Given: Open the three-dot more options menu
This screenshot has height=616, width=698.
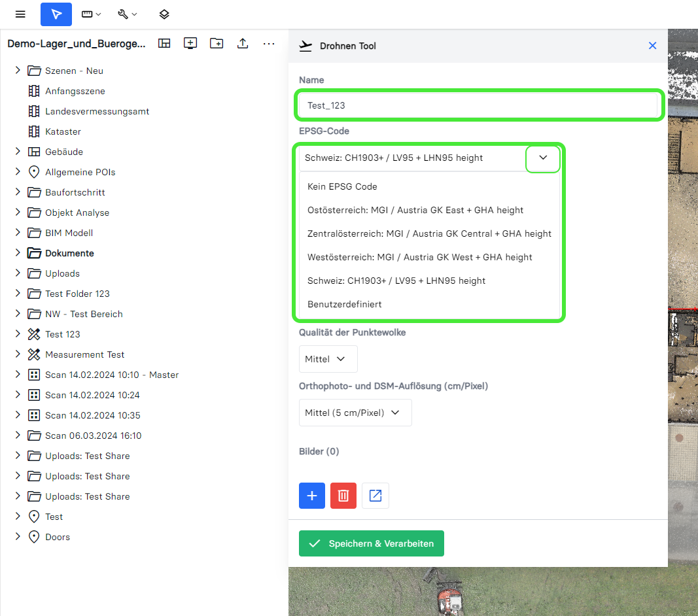Looking at the screenshot, I should click(269, 43).
